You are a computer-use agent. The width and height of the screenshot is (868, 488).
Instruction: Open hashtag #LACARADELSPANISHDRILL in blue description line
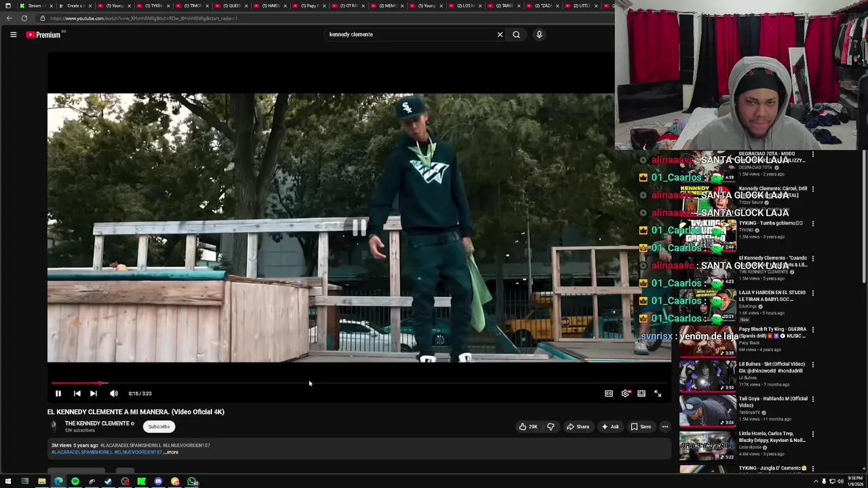click(x=82, y=452)
